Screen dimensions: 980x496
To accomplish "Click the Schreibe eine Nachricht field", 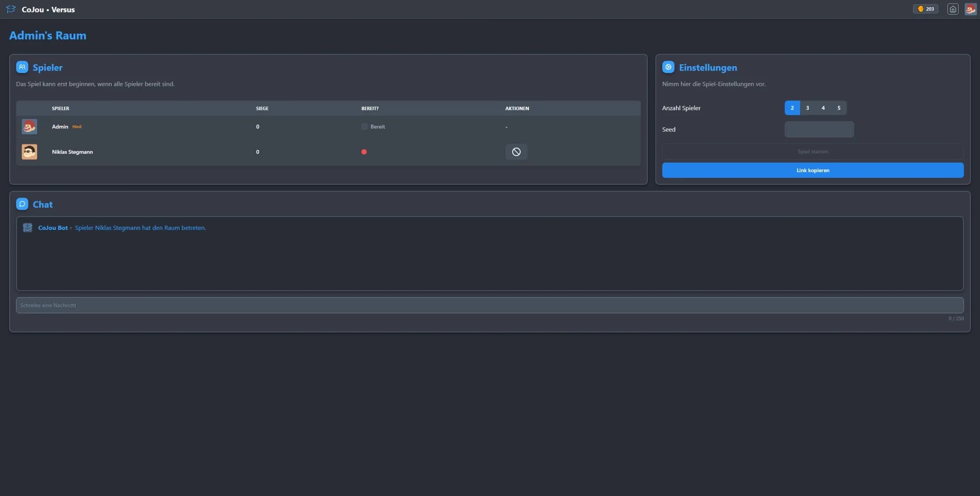I will click(490, 305).
